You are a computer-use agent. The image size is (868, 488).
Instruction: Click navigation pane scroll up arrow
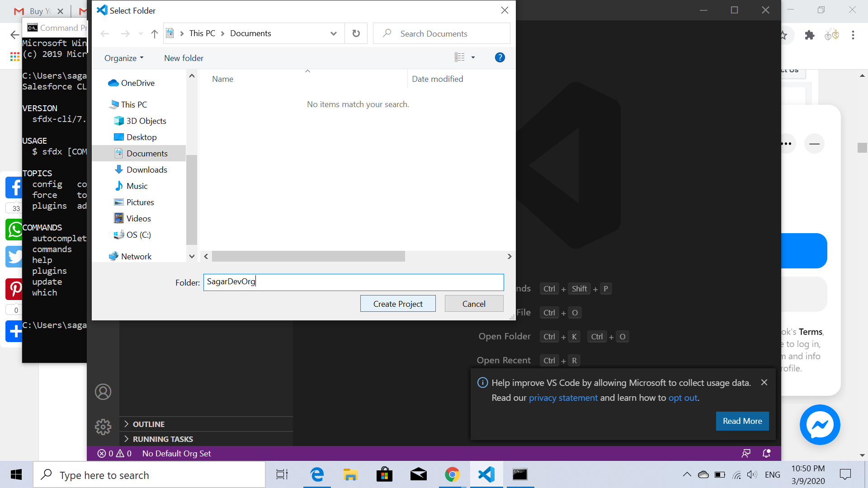192,76
